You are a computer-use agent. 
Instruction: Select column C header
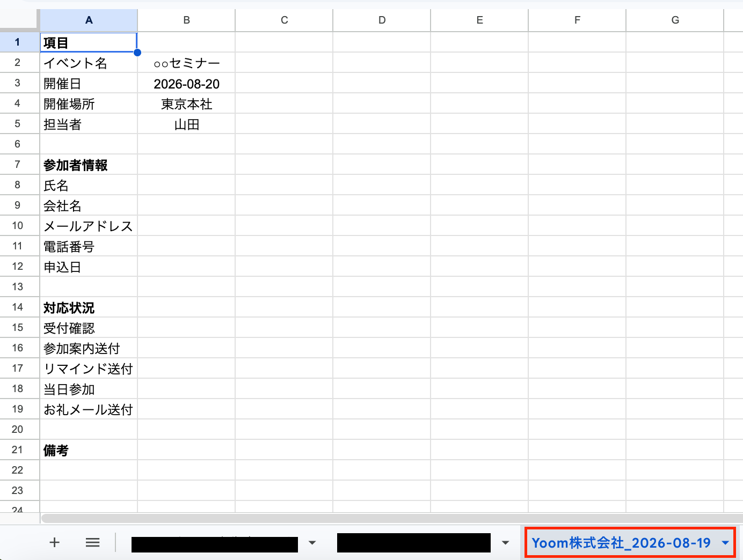pos(284,20)
